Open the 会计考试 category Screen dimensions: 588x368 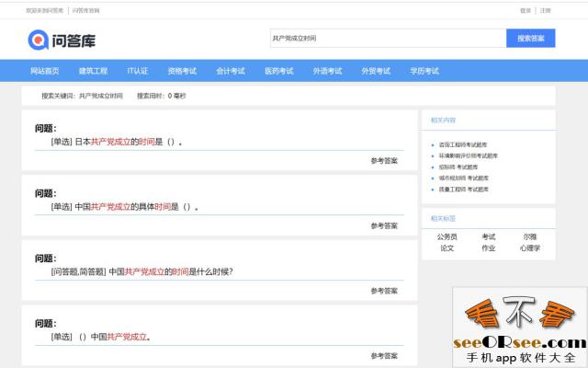click(231, 71)
